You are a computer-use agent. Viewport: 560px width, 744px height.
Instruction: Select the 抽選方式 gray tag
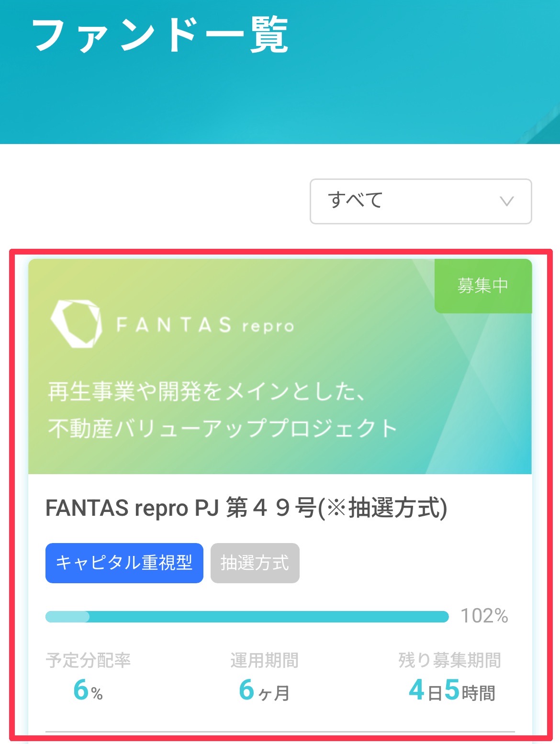(x=255, y=563)
